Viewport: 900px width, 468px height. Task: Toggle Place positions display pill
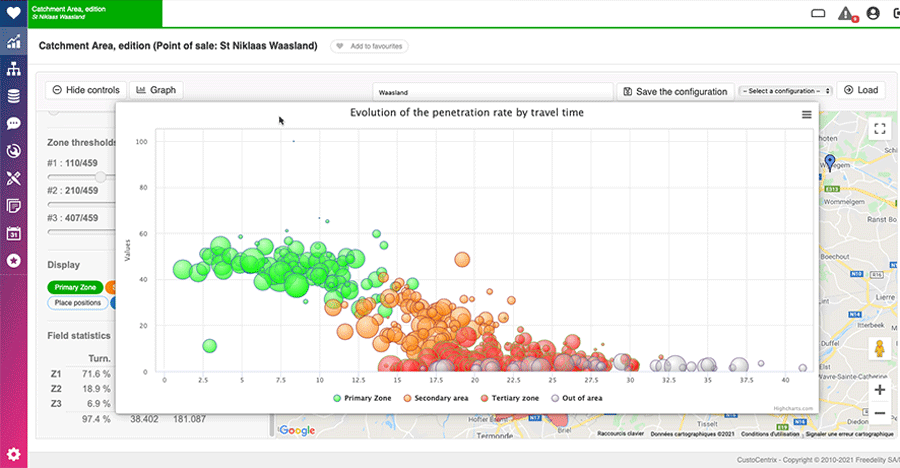click(x=77, y=302)
